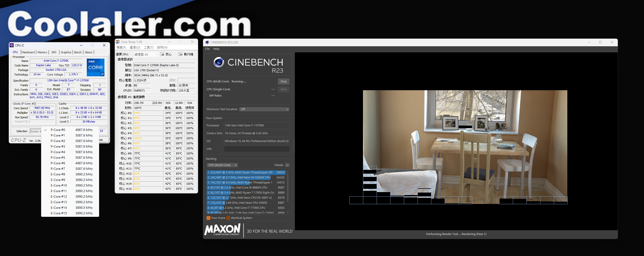Screen dimensions: 644x256
Task: Click the render status text at bottom
Action: coord(456,234)
